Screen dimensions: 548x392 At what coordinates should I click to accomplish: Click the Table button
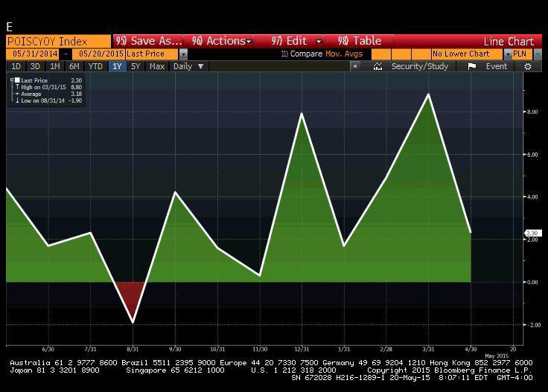(360, 41)
